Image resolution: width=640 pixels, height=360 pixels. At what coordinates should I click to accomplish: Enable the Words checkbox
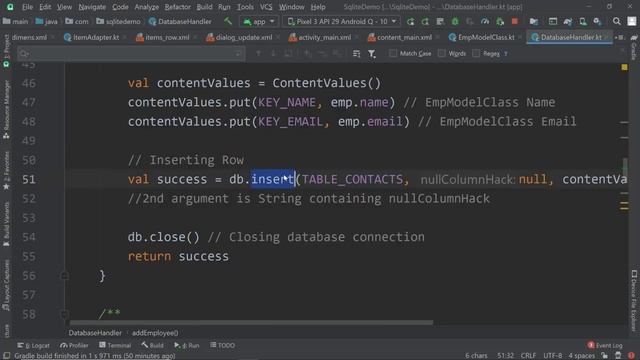[442, 53]
